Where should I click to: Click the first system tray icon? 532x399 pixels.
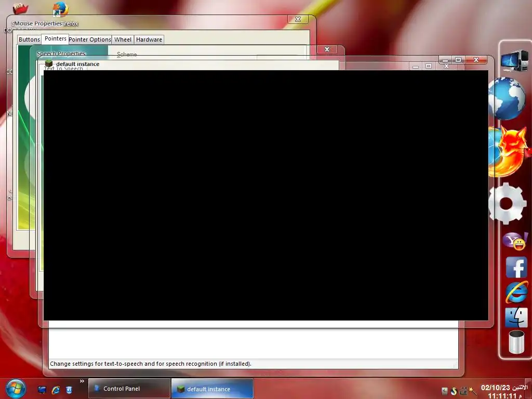445,391
